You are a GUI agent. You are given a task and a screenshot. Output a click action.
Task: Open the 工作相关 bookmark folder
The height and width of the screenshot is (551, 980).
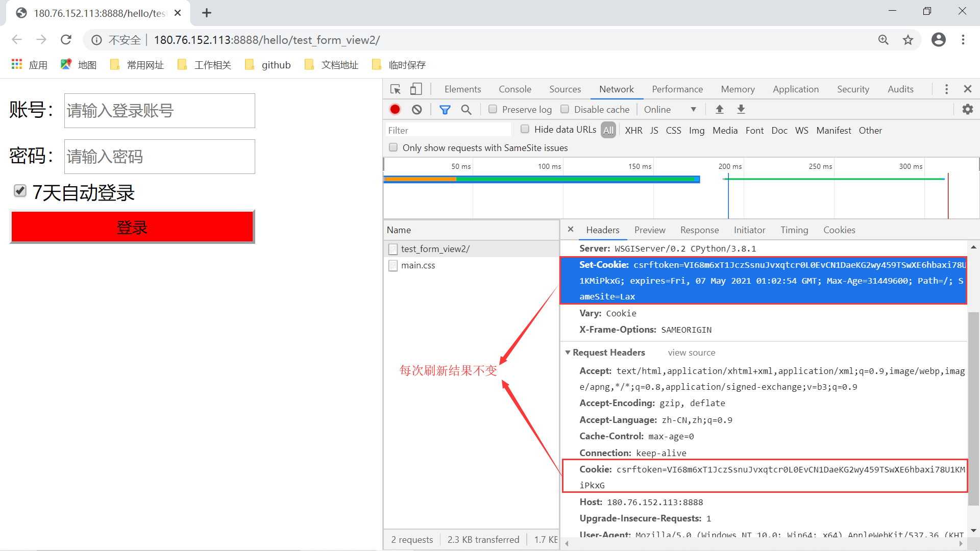(x=204, y=65)
